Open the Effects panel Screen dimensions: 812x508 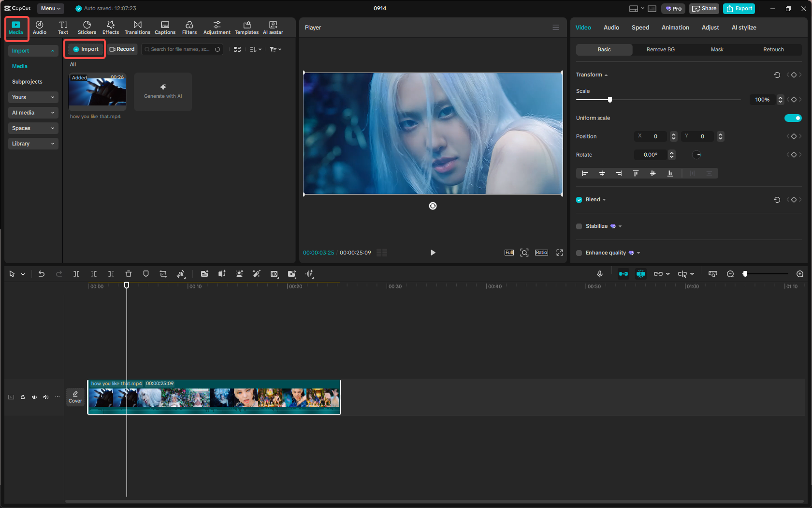[x=111, y=27]
